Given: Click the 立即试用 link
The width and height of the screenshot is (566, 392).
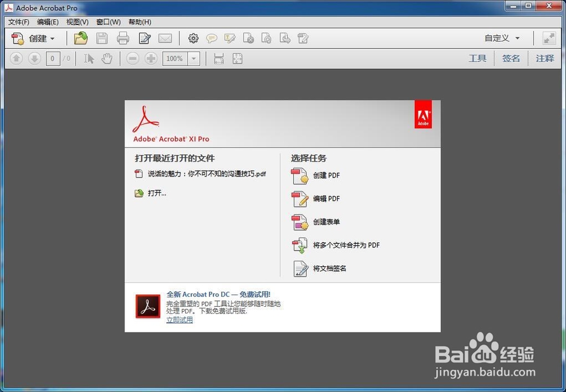Looking at the screenshot, I should [179, 320].
